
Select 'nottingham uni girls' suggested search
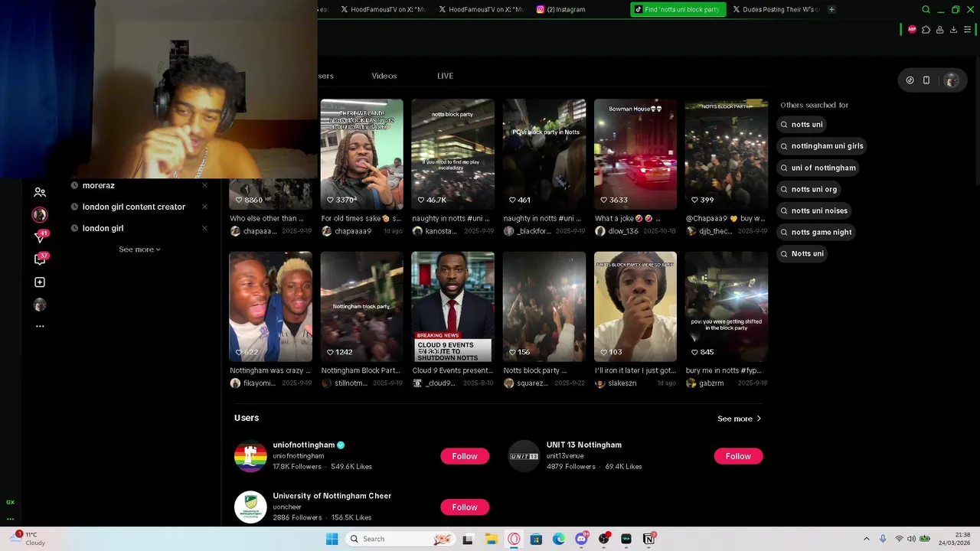821,145
